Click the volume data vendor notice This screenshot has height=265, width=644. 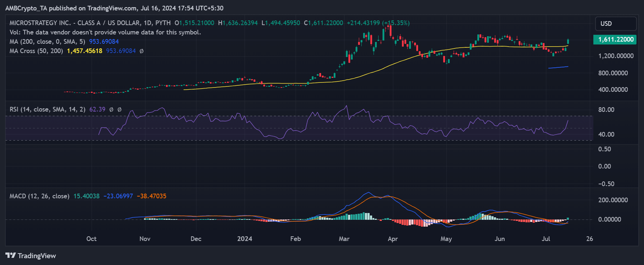click(x=105, y=32)
